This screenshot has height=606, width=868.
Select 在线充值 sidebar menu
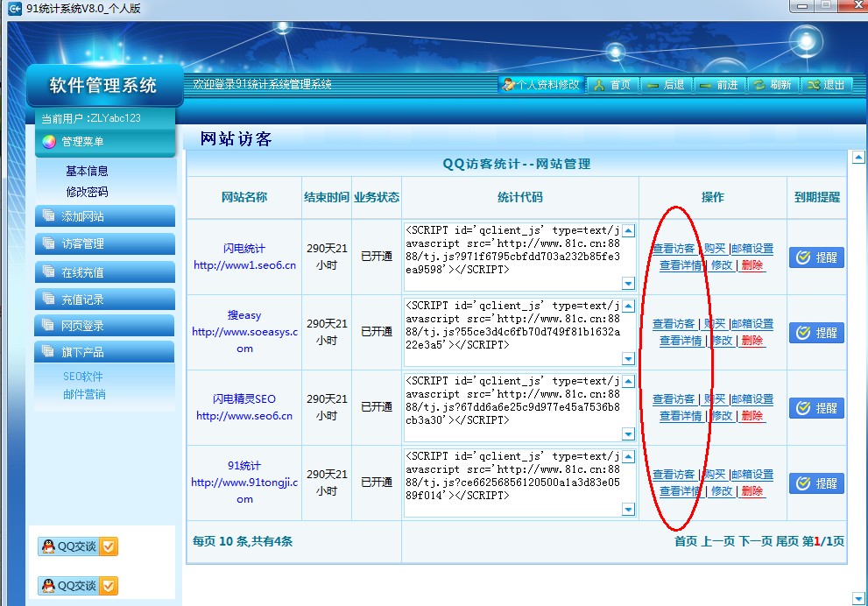(104, 272)
